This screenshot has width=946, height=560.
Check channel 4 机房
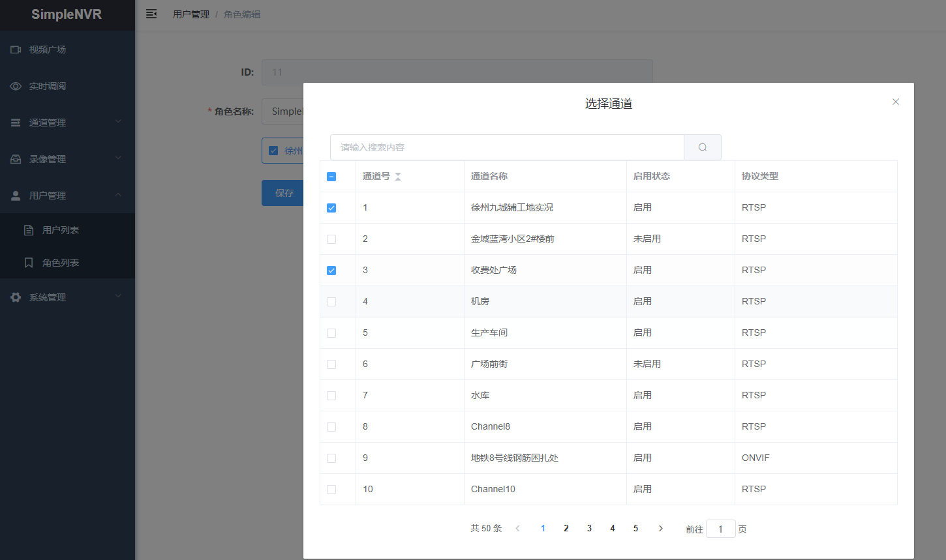coord(331,302)
